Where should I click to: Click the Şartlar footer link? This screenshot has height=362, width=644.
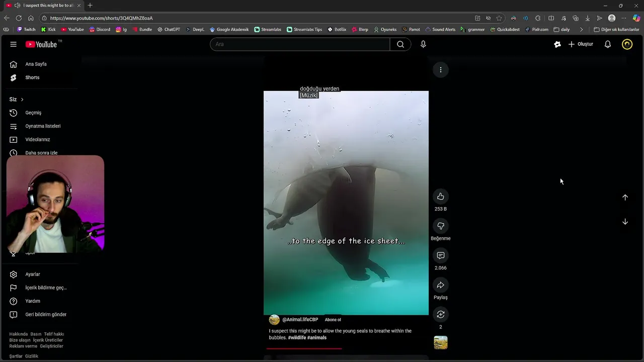coord(16,356)
